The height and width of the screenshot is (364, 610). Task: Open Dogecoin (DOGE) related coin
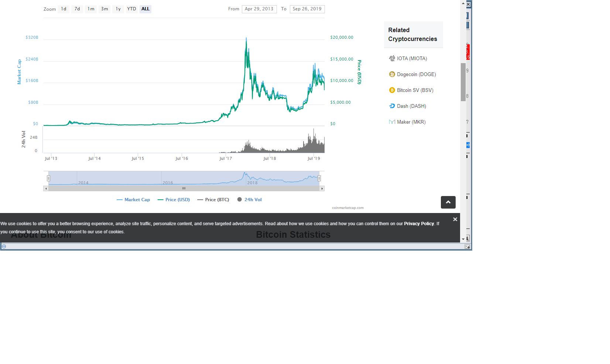tap(416, 74)
